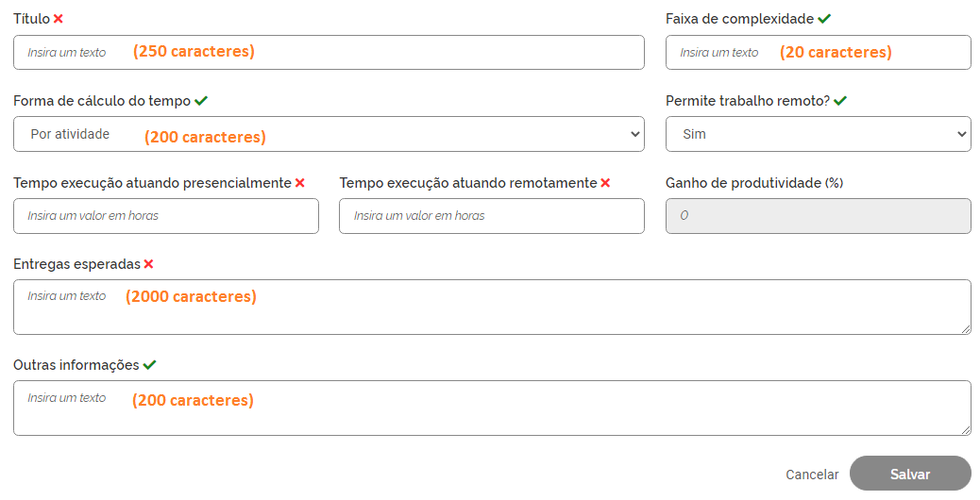Click green check beside Permite trabalho remoto
The width and height of the screenshot is (980, 500).
coord(840,101)
